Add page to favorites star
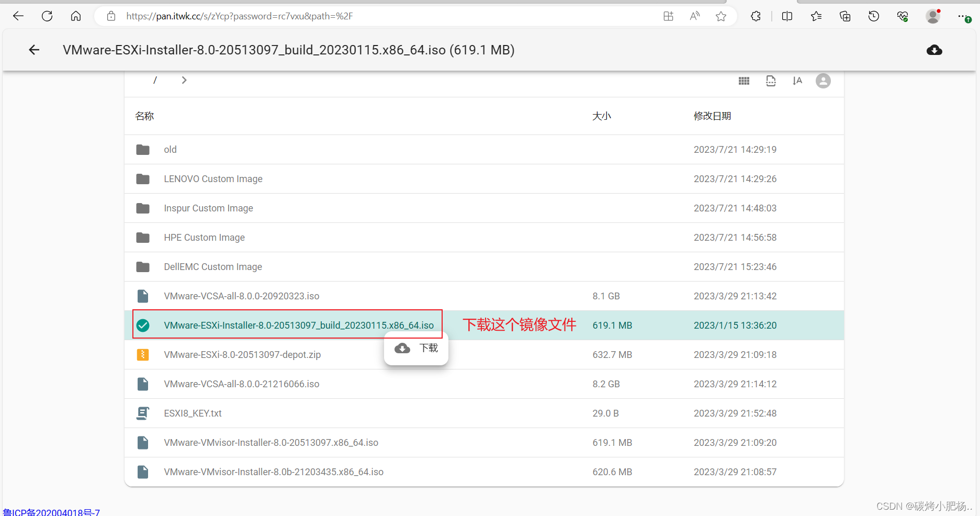 tap(721, 16)
